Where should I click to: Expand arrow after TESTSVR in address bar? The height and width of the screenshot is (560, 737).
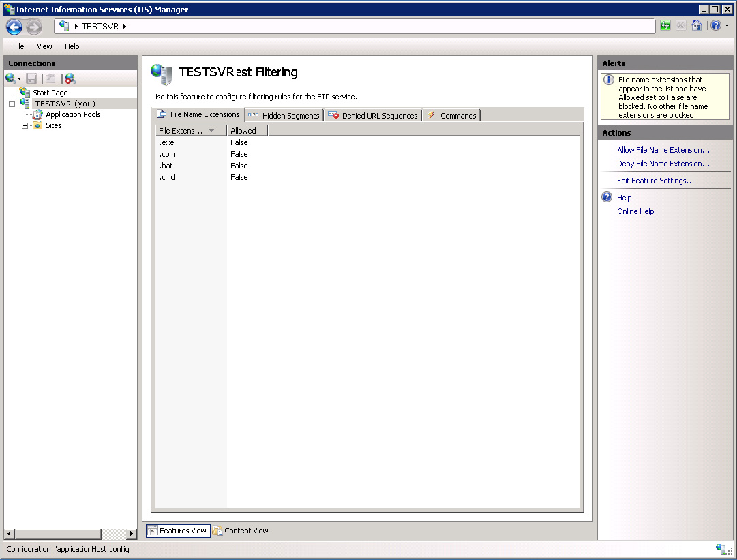tap(125, 27)
